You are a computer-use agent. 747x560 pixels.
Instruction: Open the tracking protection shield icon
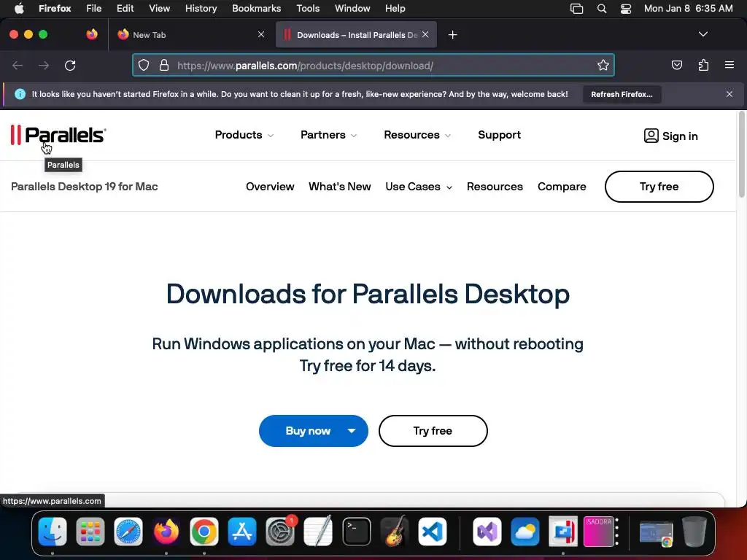(x=144, y=65)
